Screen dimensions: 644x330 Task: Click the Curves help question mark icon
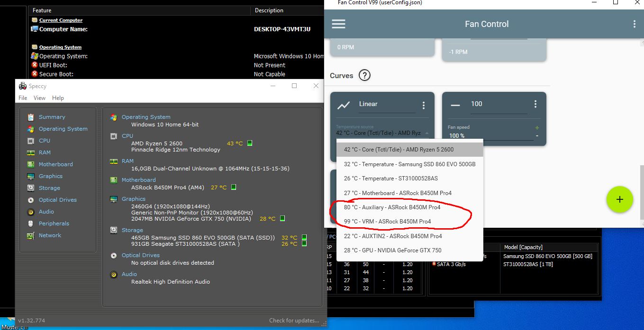point(364,75)
